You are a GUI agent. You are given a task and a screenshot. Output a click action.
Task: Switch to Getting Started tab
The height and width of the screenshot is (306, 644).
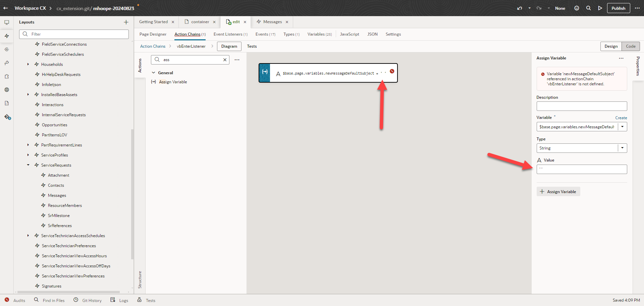(153, 22)
